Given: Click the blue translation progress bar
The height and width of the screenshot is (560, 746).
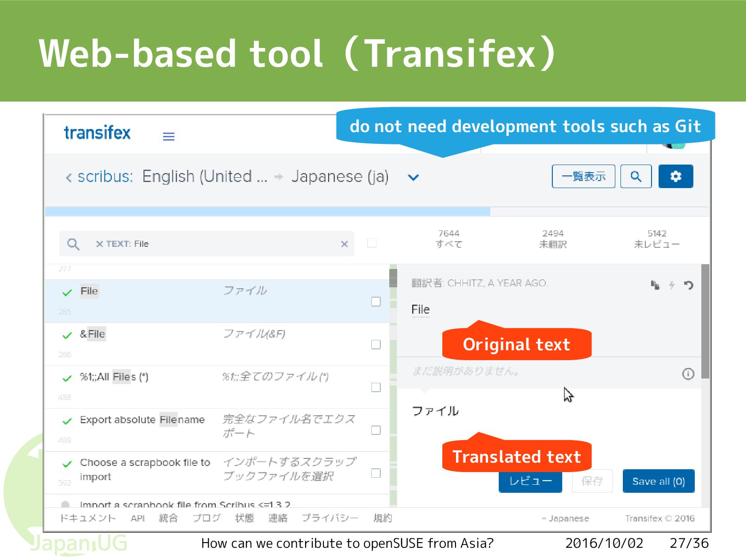Looking at the screenshot, I should pyautogui.click(x=267, y=212).
